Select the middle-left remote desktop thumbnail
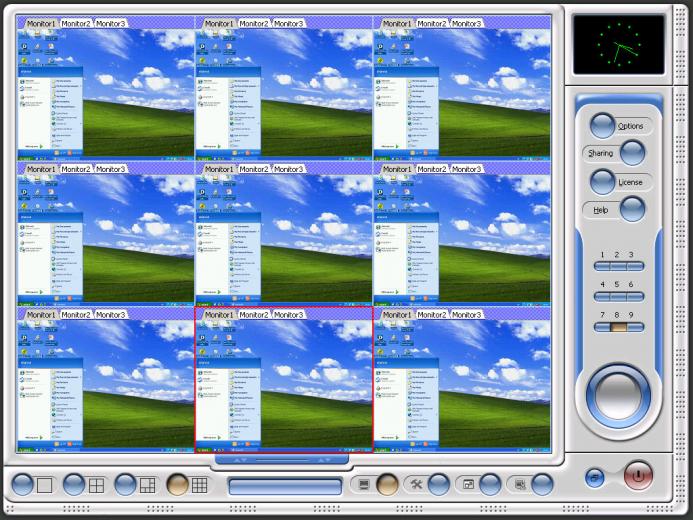The width and height of the screenshot is (693, 520). (x=106, y=240)
